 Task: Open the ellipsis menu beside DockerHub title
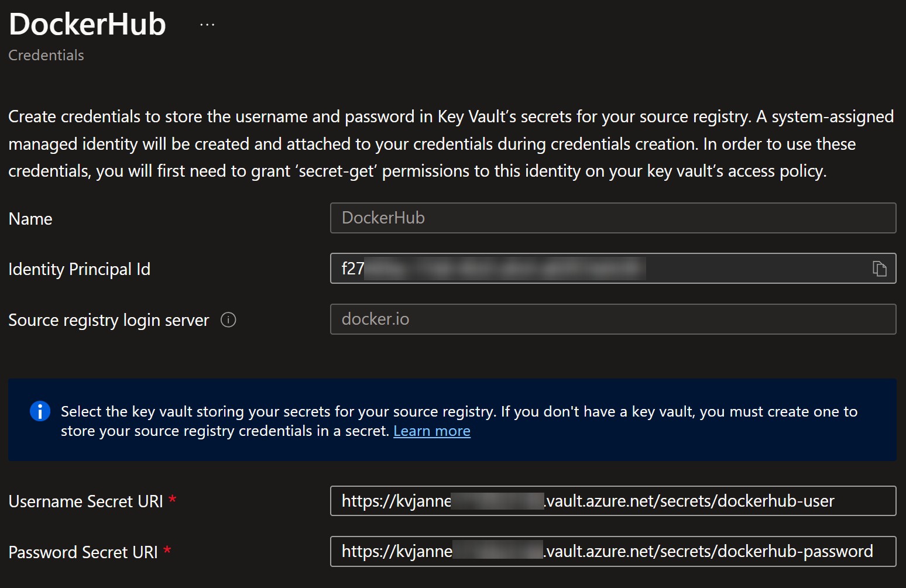(x=207, y=25)
